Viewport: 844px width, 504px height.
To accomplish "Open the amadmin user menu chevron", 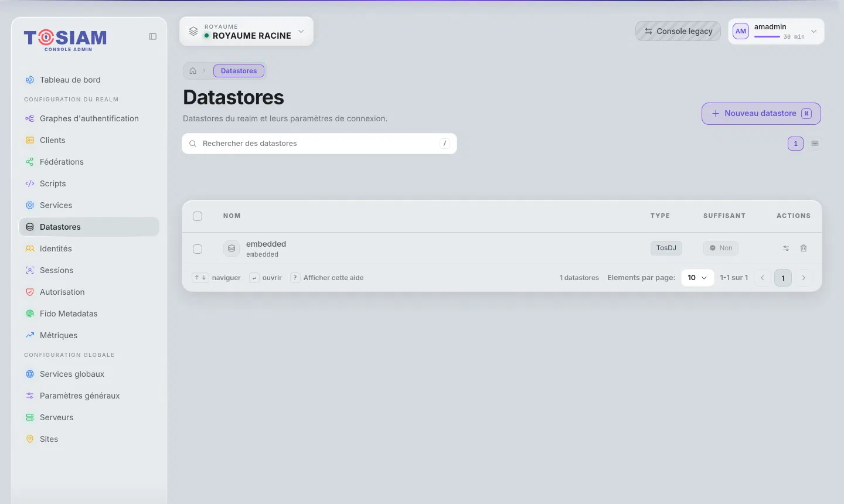I will pos(814,32).
